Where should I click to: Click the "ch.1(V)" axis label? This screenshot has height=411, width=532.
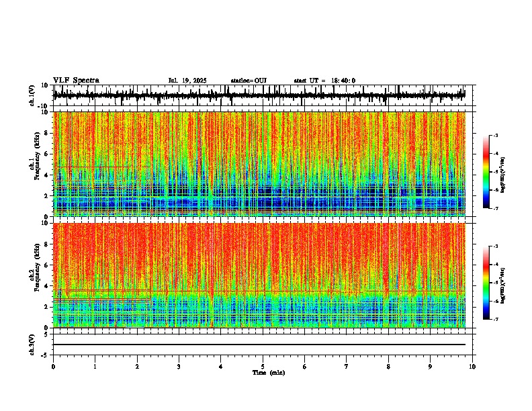(x=32, y=95)
